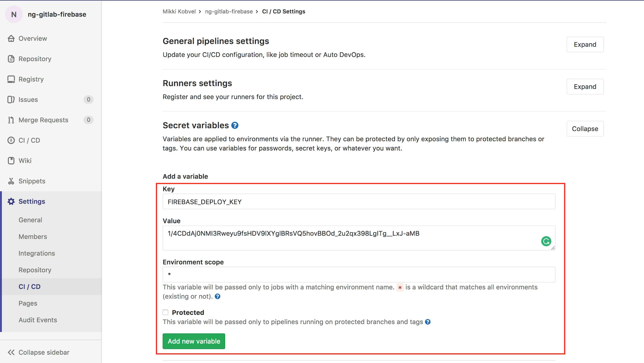Click help icon beside Protected description
The height and width of the screenshot is (363, 644).
[x=428, y=322]
